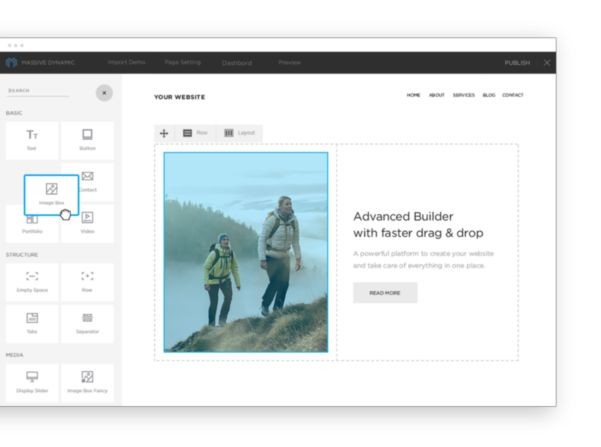Open Page Setting in top bar

tap(183, 63)
